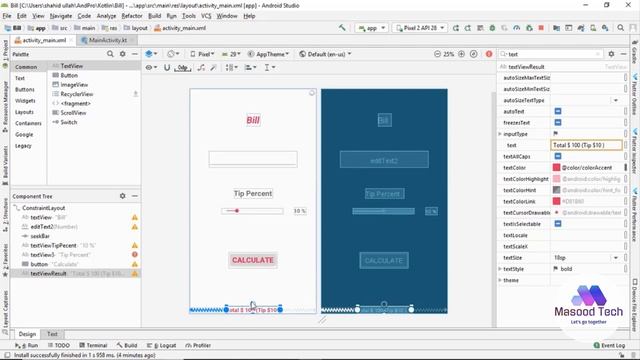Click the red Stop button in toolbar
The height and width of the screenshot is (360, 640).
tap(541, 28)
